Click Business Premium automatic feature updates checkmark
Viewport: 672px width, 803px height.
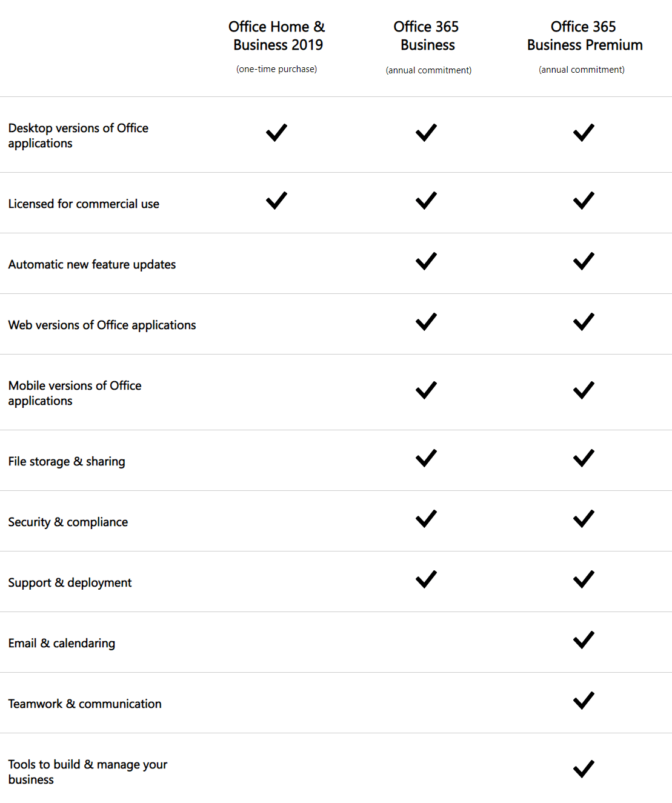click(584, 261)
